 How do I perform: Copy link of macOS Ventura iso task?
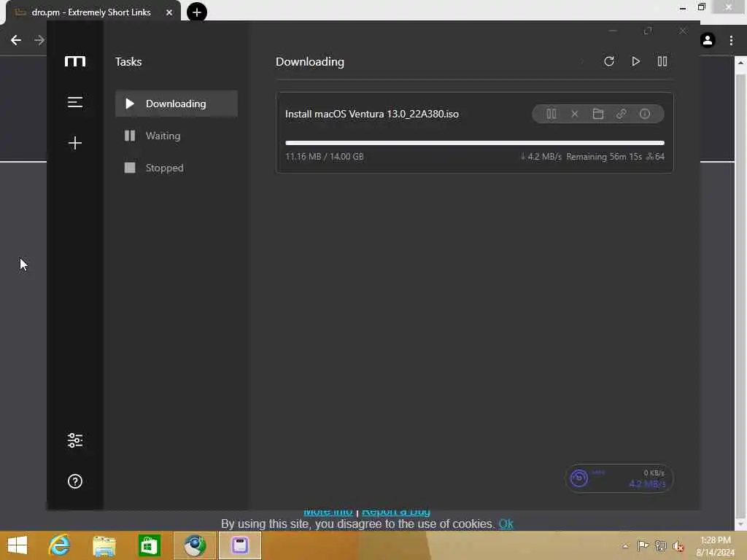point(622,114)
